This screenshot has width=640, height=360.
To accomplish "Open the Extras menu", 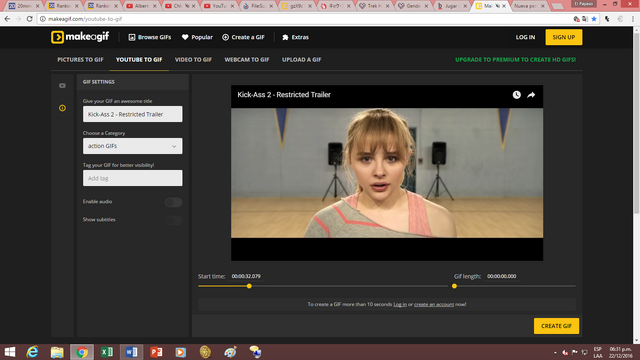I will 296,37.
